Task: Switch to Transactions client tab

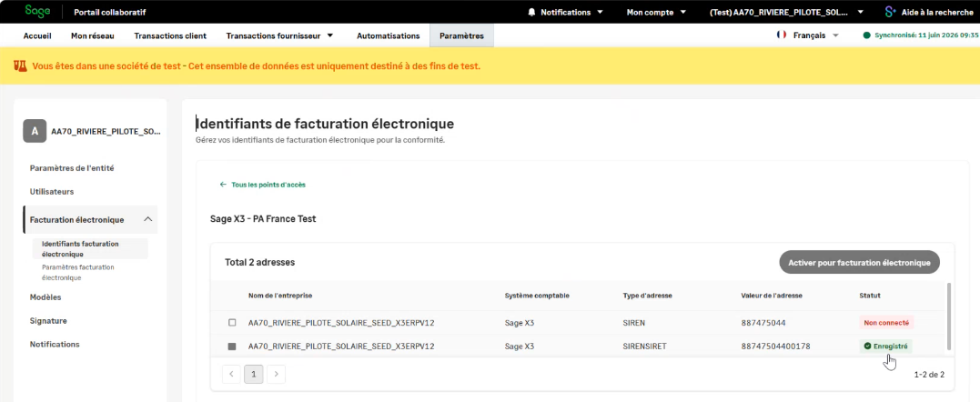Action: pos(170,35)
